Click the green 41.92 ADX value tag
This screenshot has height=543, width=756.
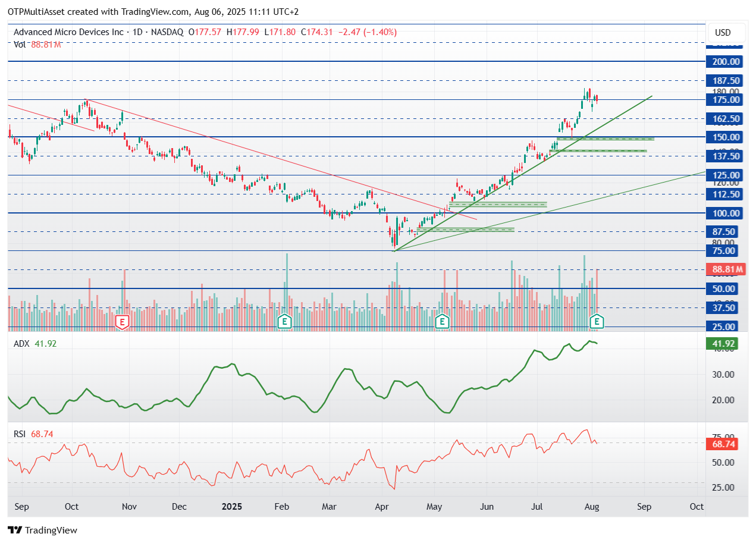[x=723, y=343]
